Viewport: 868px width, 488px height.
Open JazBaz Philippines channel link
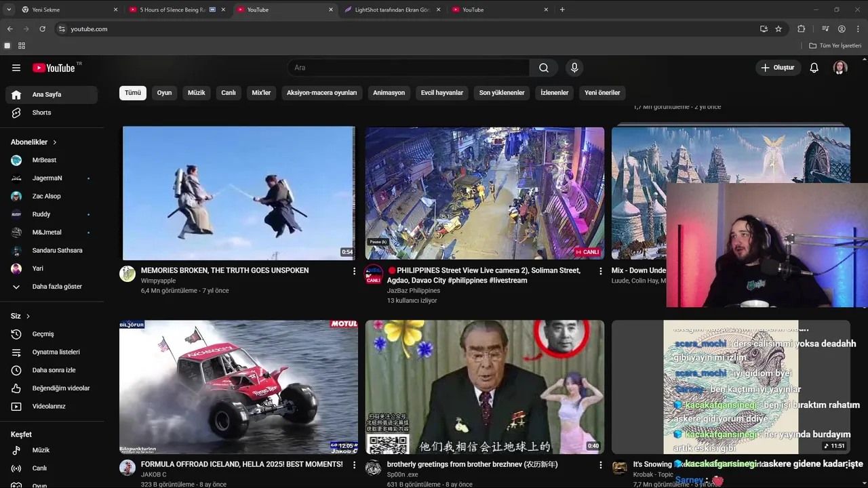click(x=413, y=291)
